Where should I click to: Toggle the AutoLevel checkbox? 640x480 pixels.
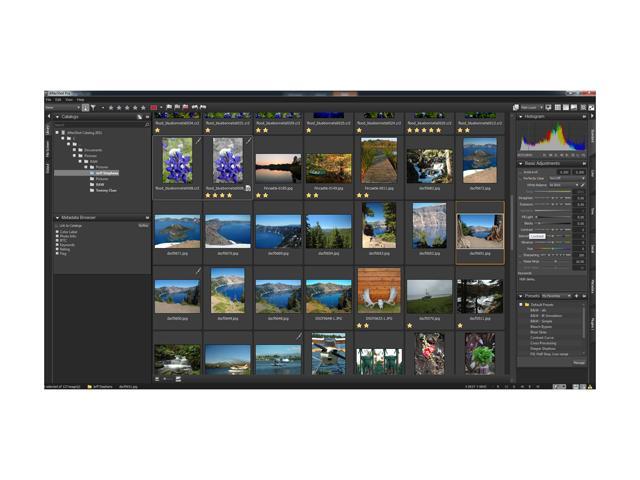click(x=520, y=172)
